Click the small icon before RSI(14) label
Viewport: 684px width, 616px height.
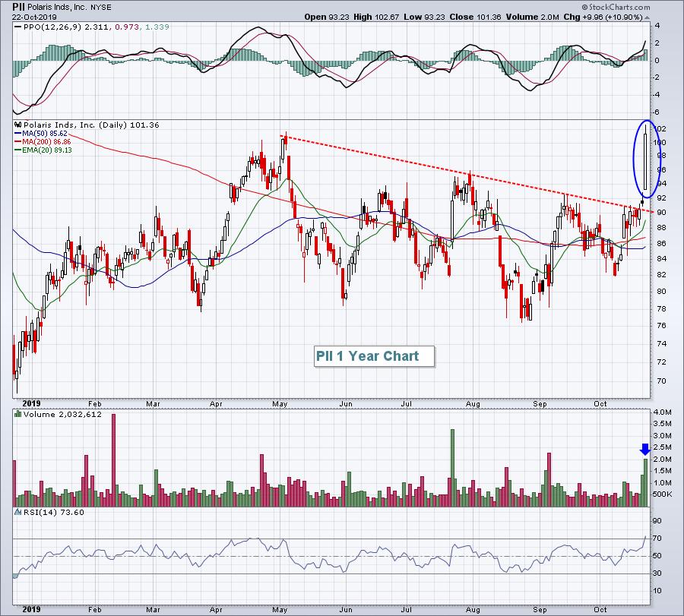[x=18, y=512]
